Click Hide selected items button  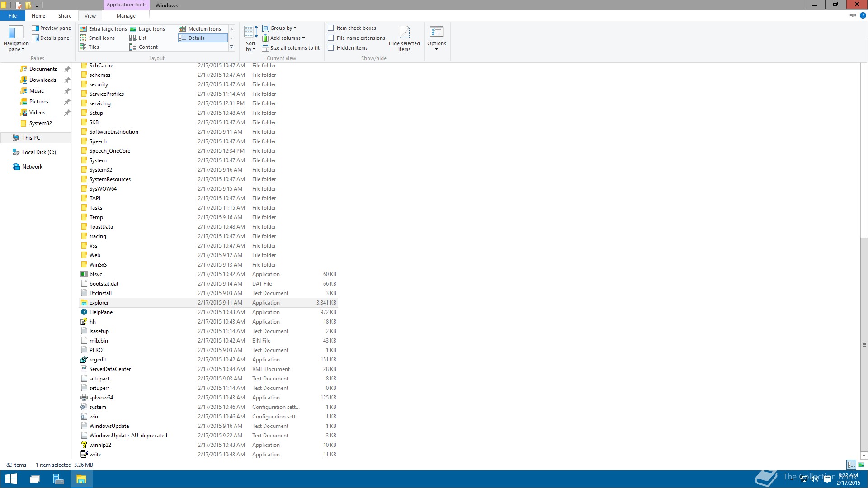(404, 38)
